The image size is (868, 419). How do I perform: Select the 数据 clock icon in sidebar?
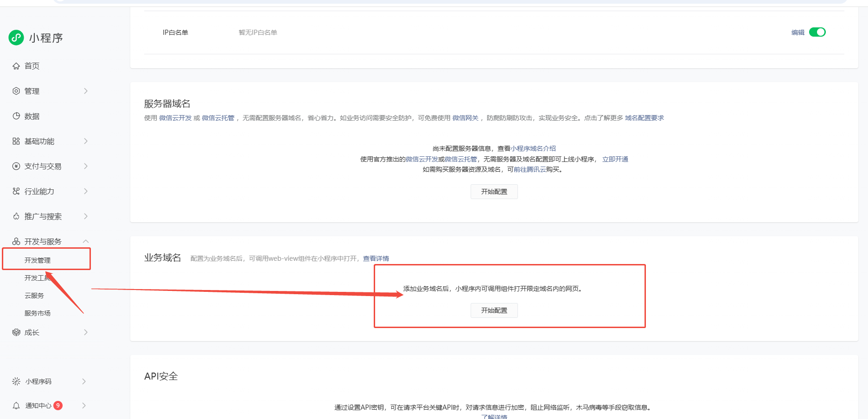16,116
